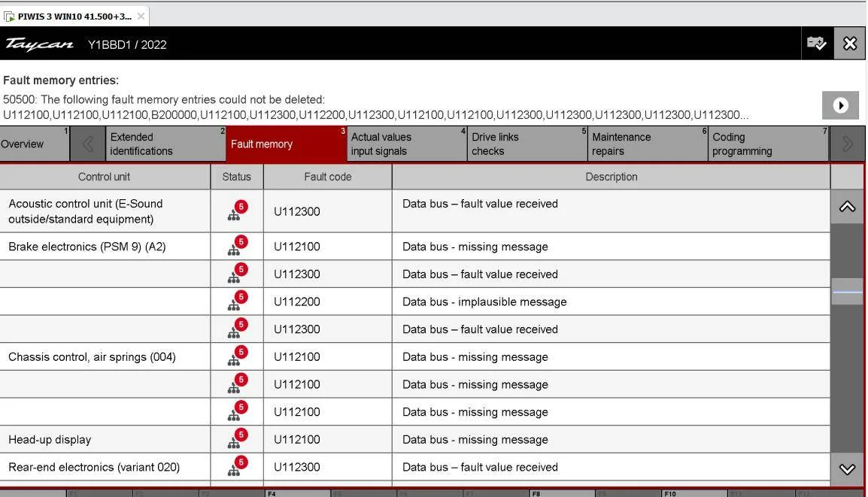The width and height of the screenshot is (868, 497).
Task: Open Drive links checks tab
Action: point(527,144)
